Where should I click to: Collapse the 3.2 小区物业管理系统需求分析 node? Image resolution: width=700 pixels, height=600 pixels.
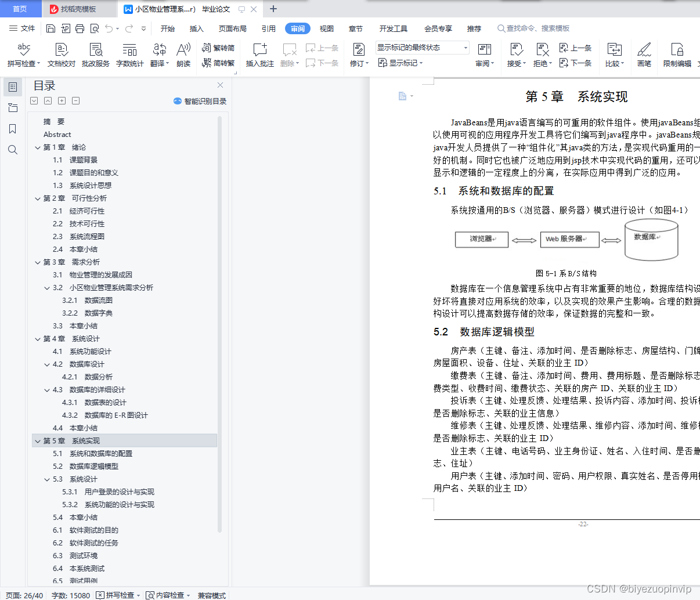(x=47, y=288)
